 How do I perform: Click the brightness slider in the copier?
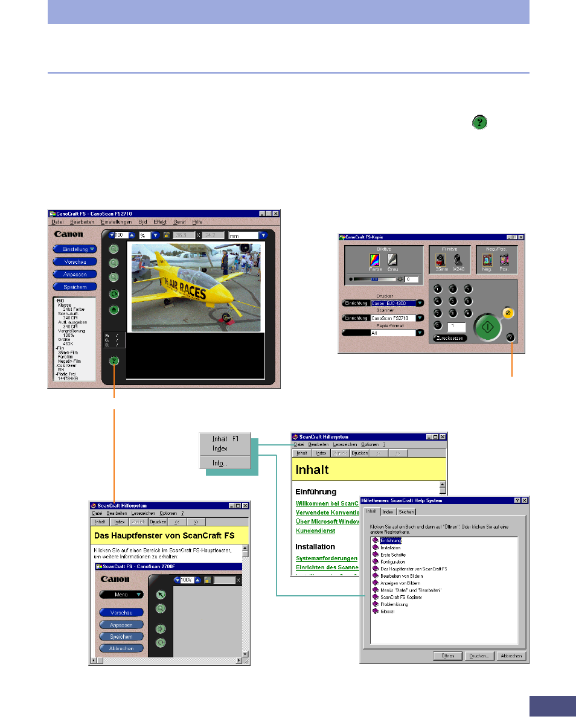374,280
